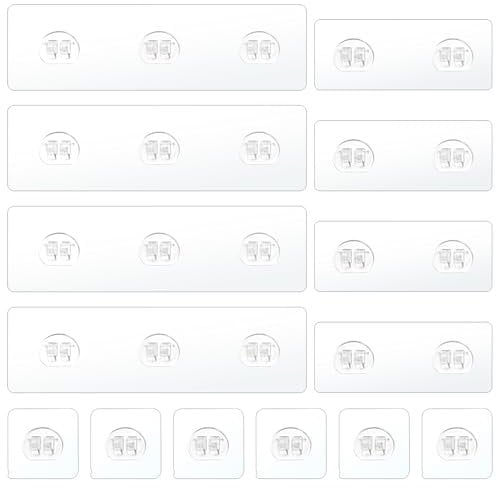Image resolution: width=497 pixels, height=489 pixels.
Task: Click the right hook on the fourth double-hook strip
Action: coord(453,358)
